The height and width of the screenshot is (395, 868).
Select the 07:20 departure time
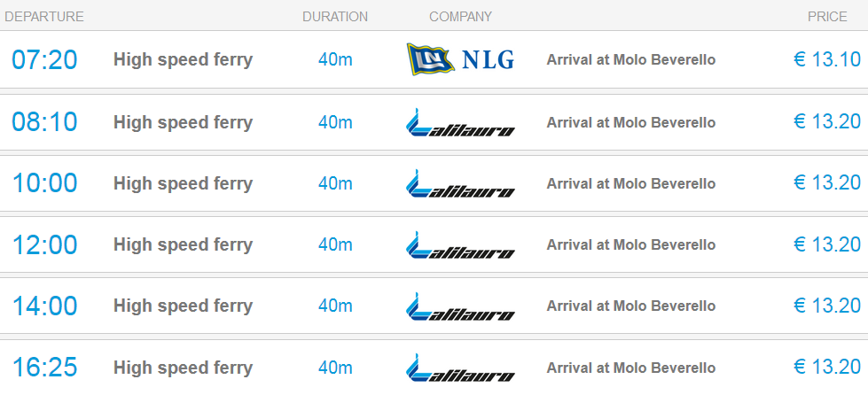pos(44,59)
